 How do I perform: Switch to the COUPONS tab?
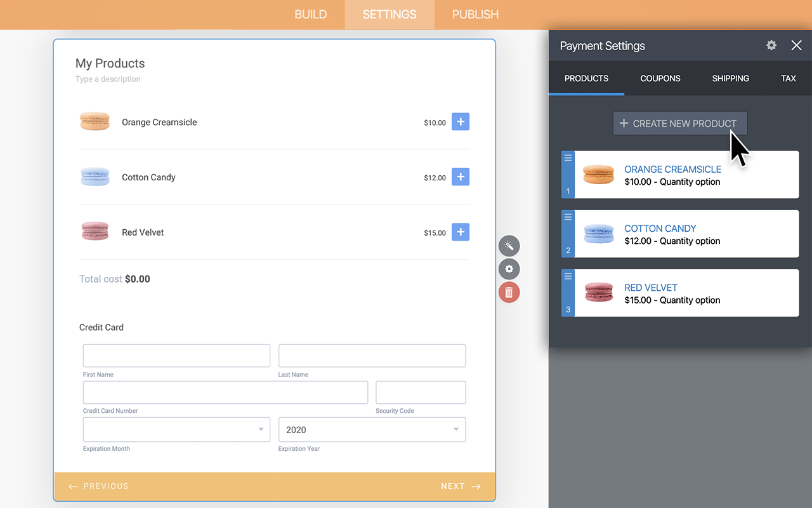(660, 78)
